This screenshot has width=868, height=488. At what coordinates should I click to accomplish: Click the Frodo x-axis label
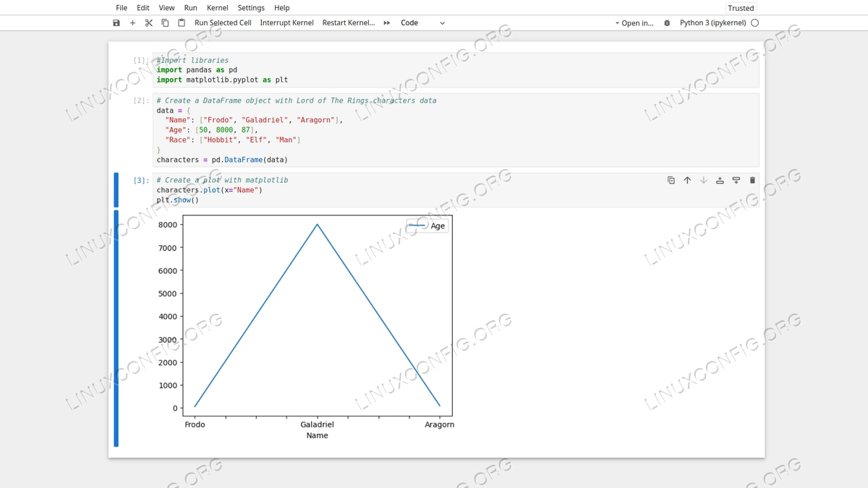point(195,425)
